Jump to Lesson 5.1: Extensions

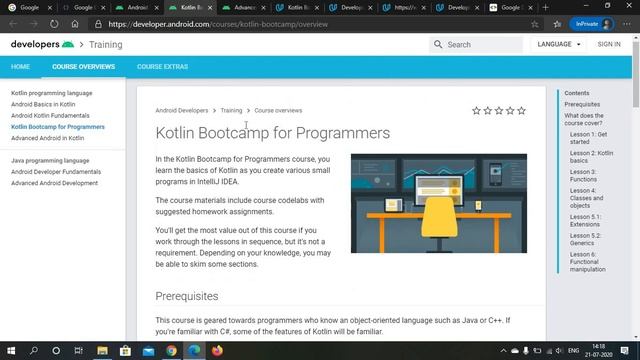(585, 220)
